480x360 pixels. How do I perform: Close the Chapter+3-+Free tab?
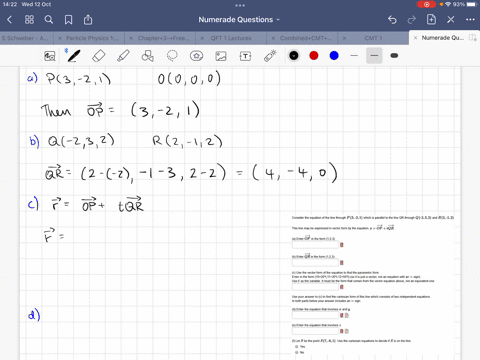coord(131,38)
